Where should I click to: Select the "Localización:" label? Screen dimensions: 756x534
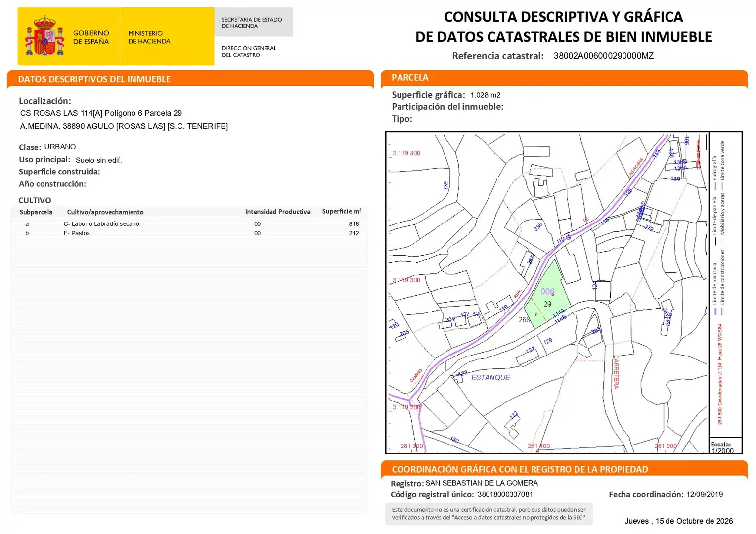[x=45, y=101]
